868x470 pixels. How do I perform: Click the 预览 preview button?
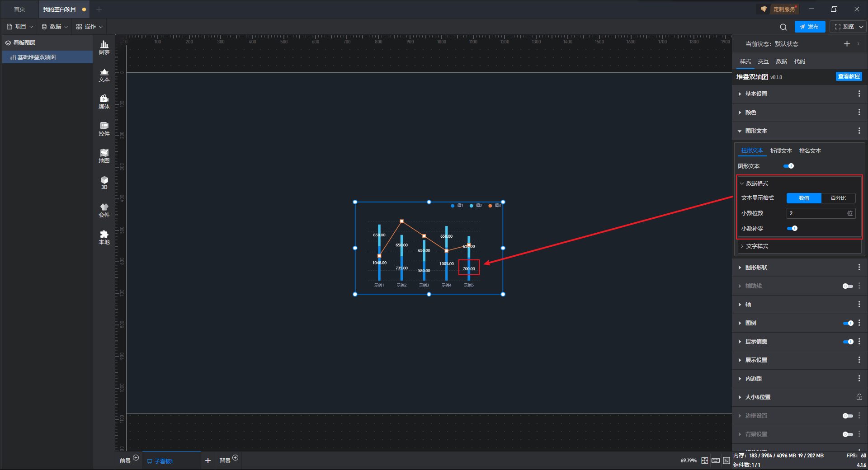point(844,27)
